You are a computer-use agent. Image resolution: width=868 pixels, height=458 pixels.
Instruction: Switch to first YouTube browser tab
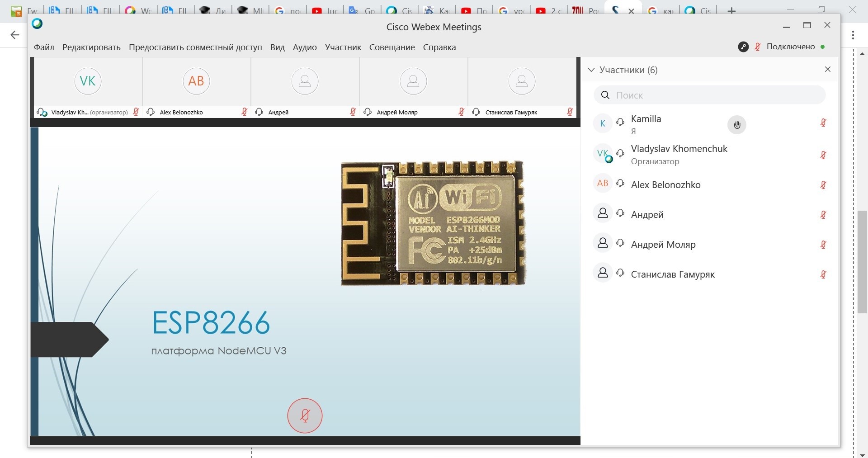click(x=325, y=11)
